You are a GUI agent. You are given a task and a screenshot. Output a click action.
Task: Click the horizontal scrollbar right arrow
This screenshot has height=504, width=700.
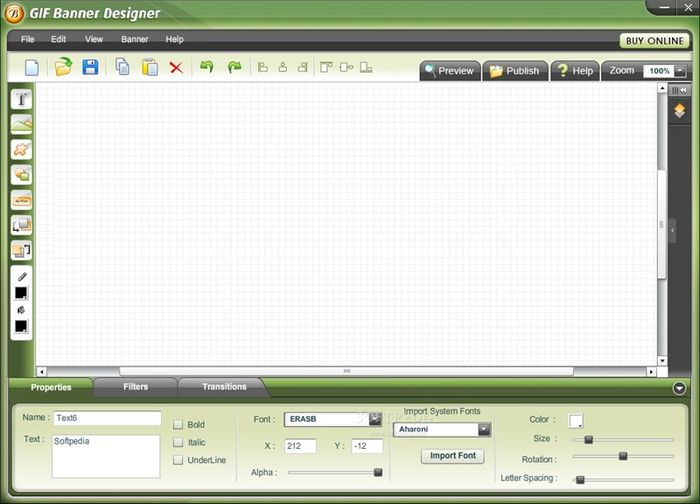(651, 371)
